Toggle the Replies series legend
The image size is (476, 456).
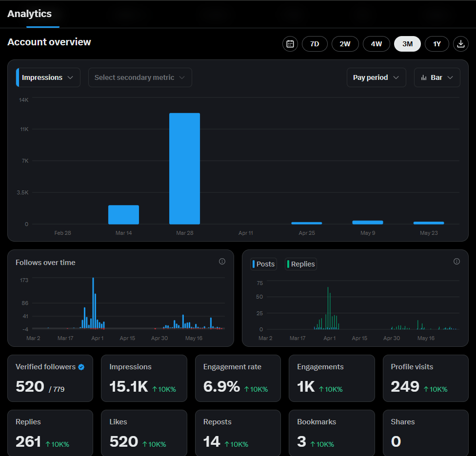point(301,264)
